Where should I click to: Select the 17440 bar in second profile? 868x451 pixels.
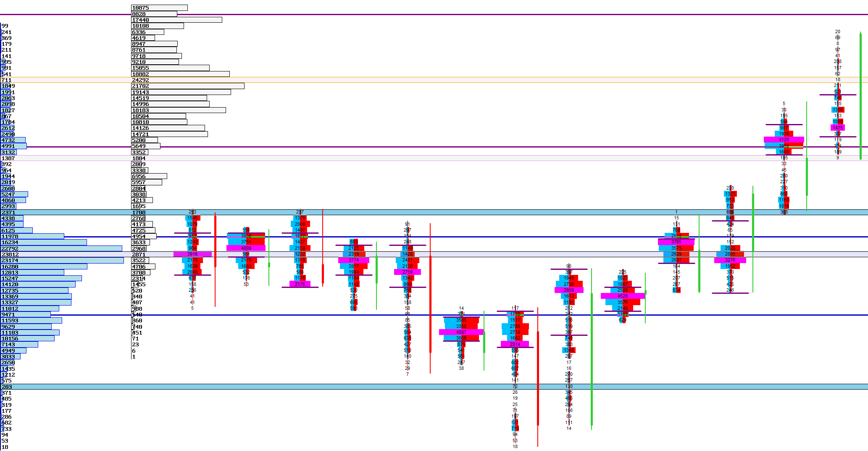[176, 20]
